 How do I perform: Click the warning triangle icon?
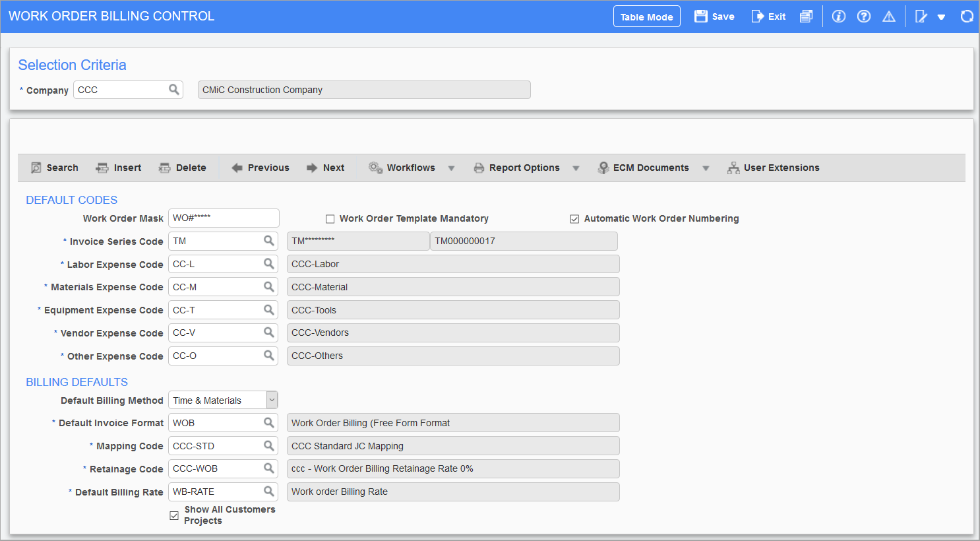coord(889,16)
